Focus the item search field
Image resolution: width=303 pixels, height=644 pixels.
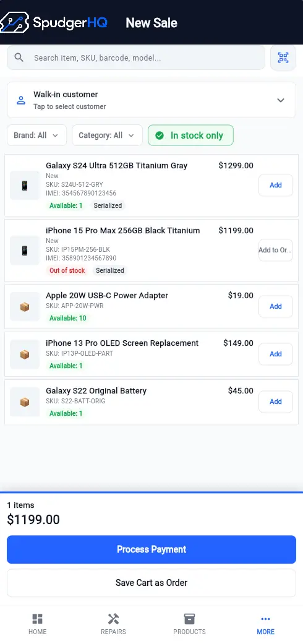click(136, 58)
